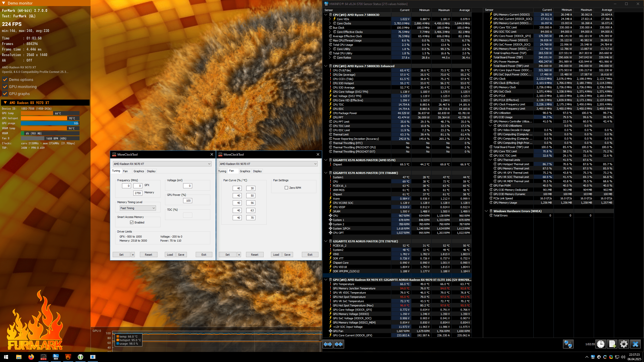Screen dimensions: 644x362
Task: Expand the Core Clocks tree row
Action: pos(330,23)
